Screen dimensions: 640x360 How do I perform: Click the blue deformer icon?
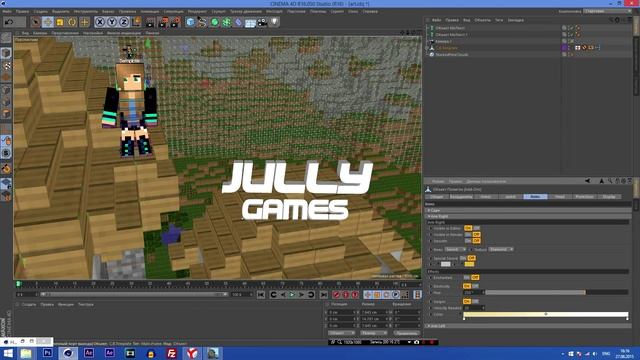click(239, 22)
